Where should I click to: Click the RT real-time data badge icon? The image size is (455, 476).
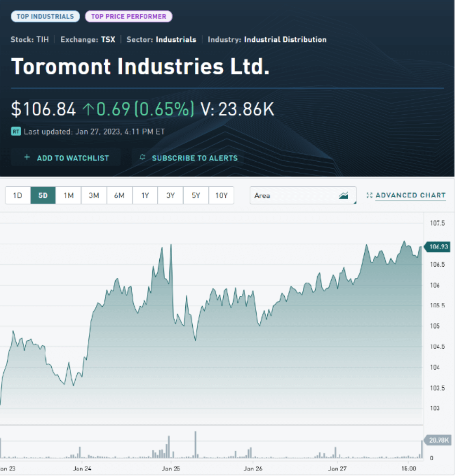click(x=15, y=131)
